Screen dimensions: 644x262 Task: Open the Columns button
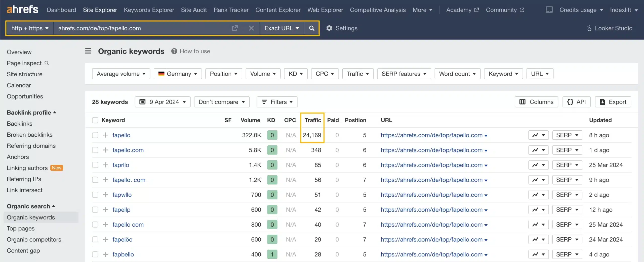click(x=536, y=102)
